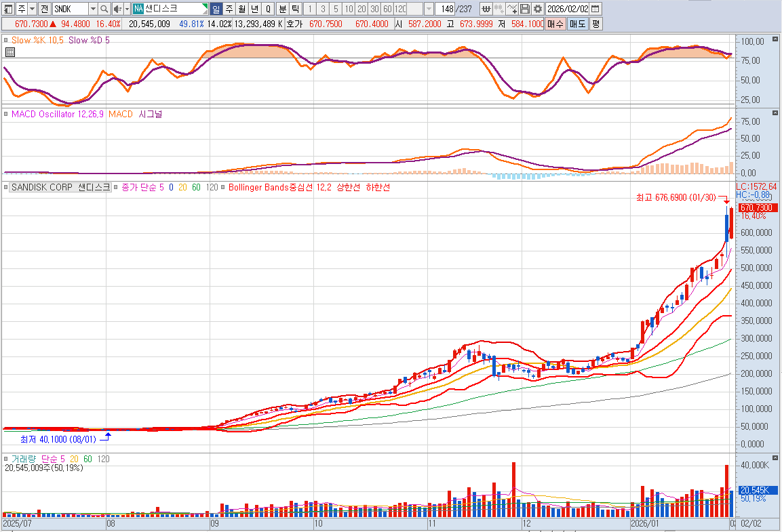The width and height of the screenshot is (782, 532).
Task: Expand the SNDK ticker dropdown arrow
Action: (x=93, y=9)
